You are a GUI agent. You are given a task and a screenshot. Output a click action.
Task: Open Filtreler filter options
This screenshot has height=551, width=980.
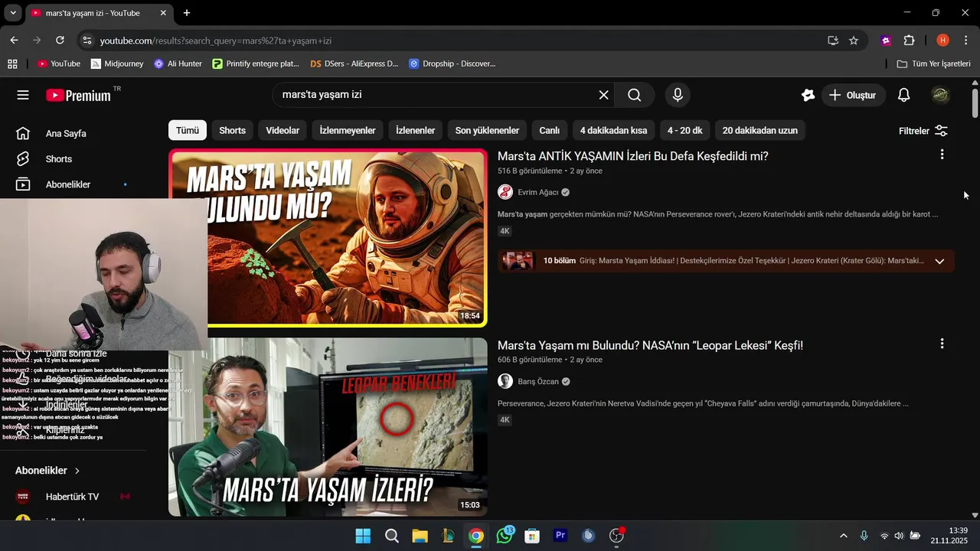pos(923,131)
